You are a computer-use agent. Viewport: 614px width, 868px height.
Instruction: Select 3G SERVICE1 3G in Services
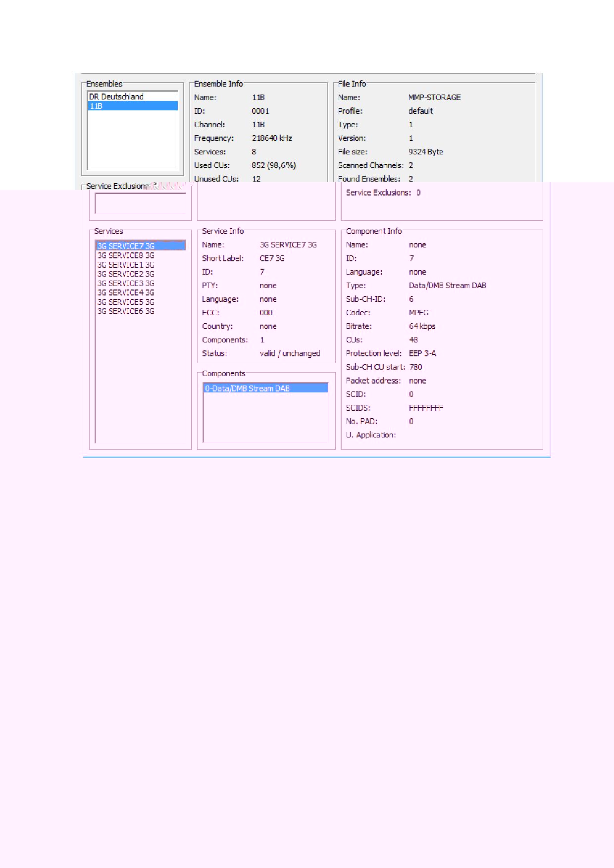click(126, 265)
